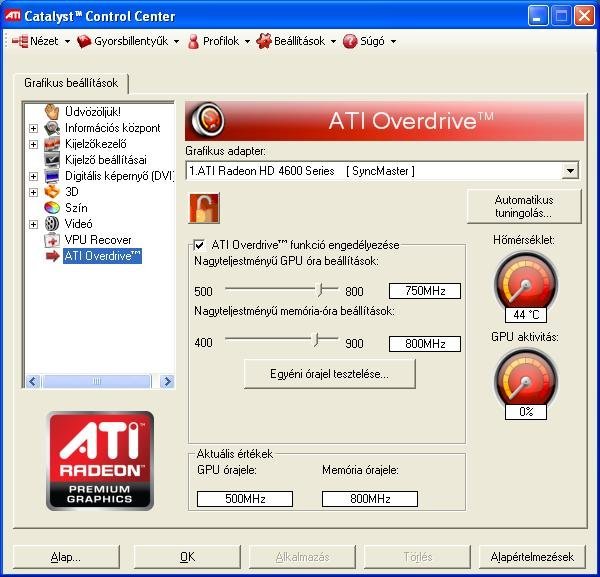600x577 pixels.
Task: Expand the Információs központ tree node
Action: coord(34,128)
